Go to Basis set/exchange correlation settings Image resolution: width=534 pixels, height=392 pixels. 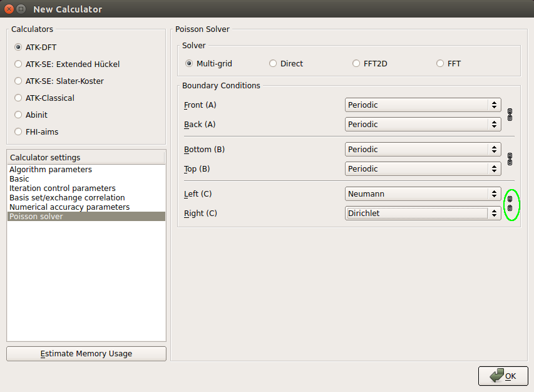pyautogui.click(x=86, y=197)
